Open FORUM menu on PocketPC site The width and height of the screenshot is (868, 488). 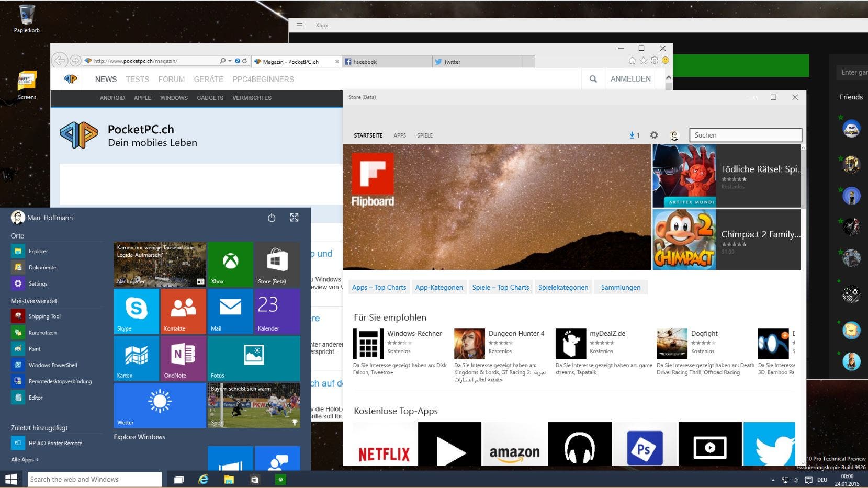click(x=171, y=79)
